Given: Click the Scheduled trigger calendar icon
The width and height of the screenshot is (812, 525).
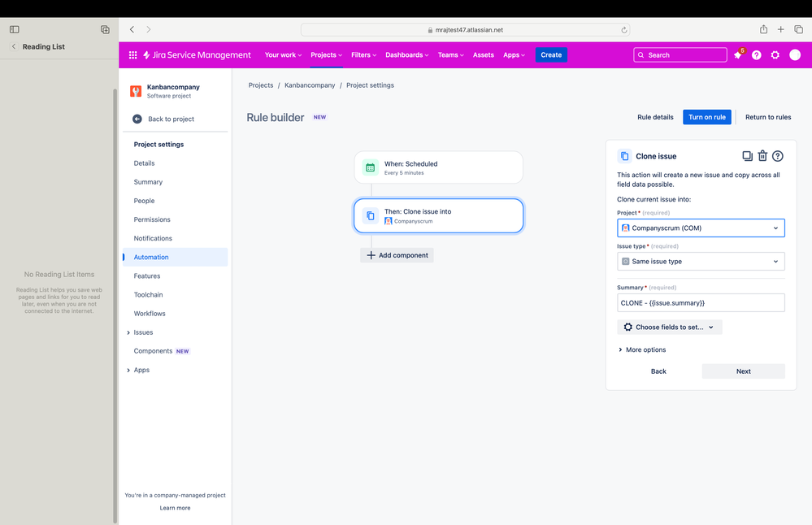Looking at the screenshot, I should (x=371, y=167).
